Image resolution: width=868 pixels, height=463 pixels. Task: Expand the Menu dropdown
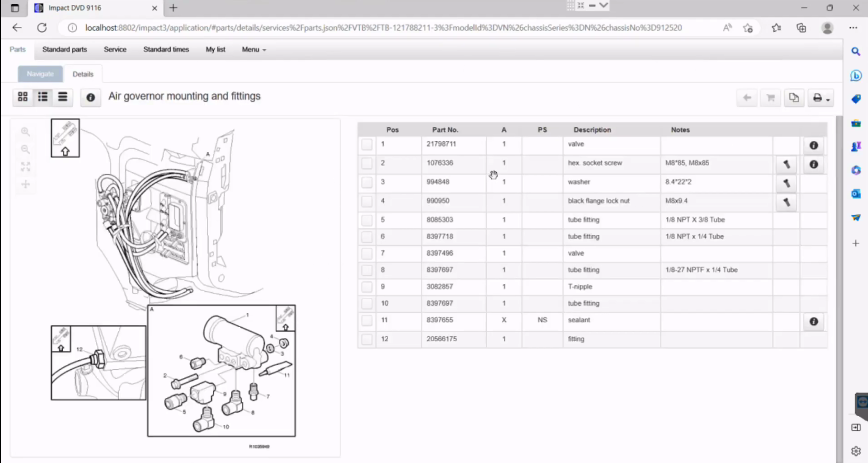click(254, 49)
